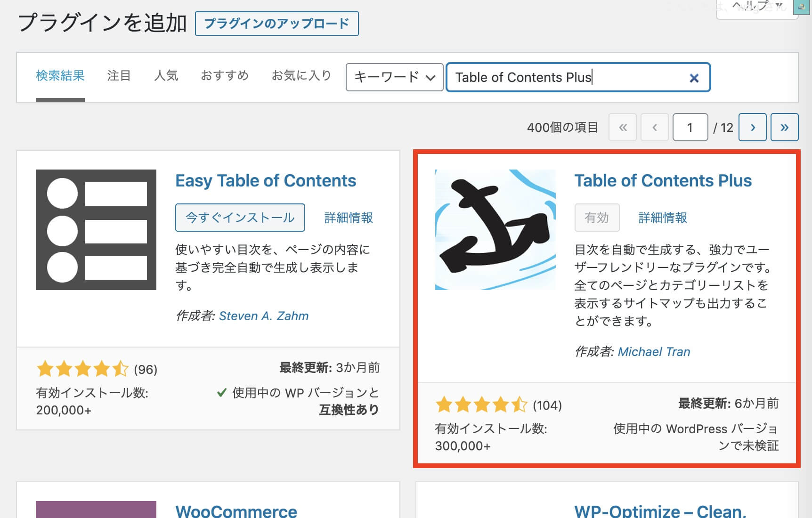
Task: Go to next page of results
Action: (752, 127)
